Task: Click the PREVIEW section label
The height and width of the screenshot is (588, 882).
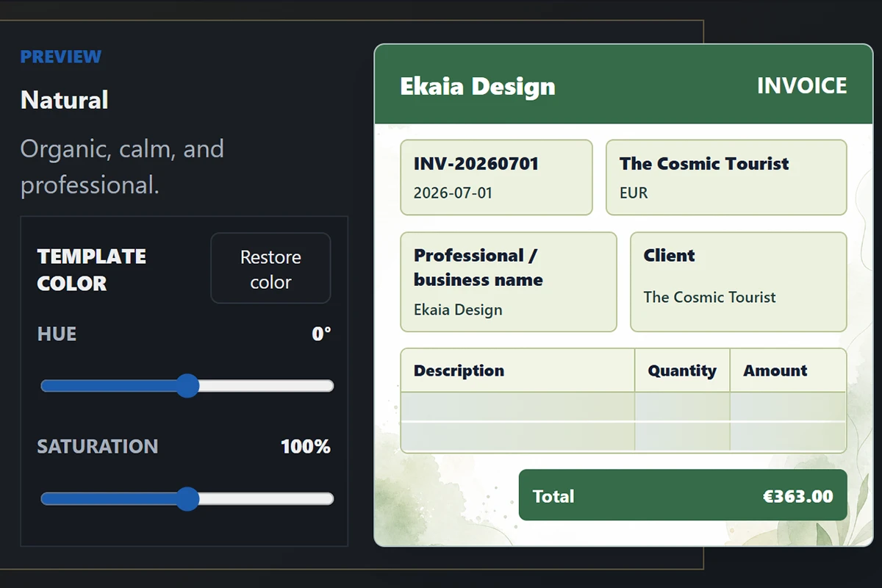Action: 61,57
